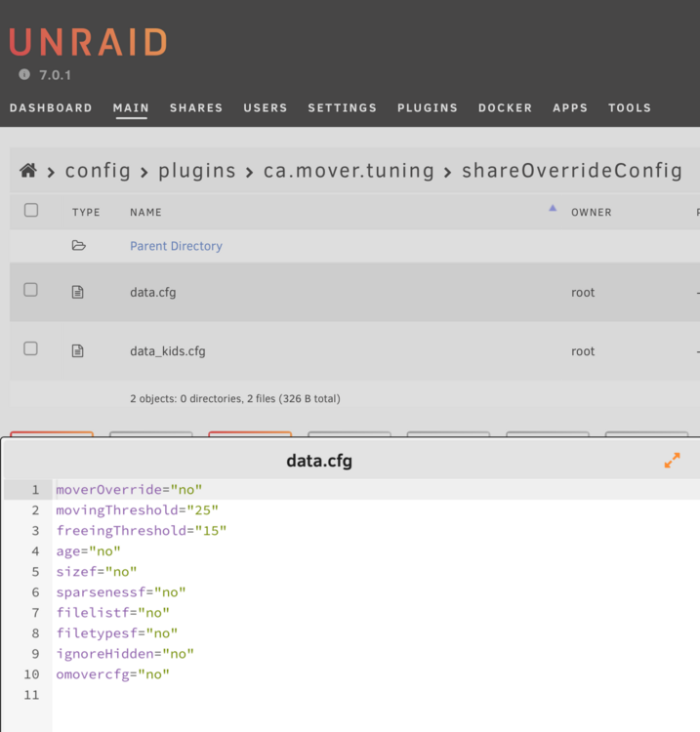
Task: Open the Plugins tab
Action: tap(428, 107)
